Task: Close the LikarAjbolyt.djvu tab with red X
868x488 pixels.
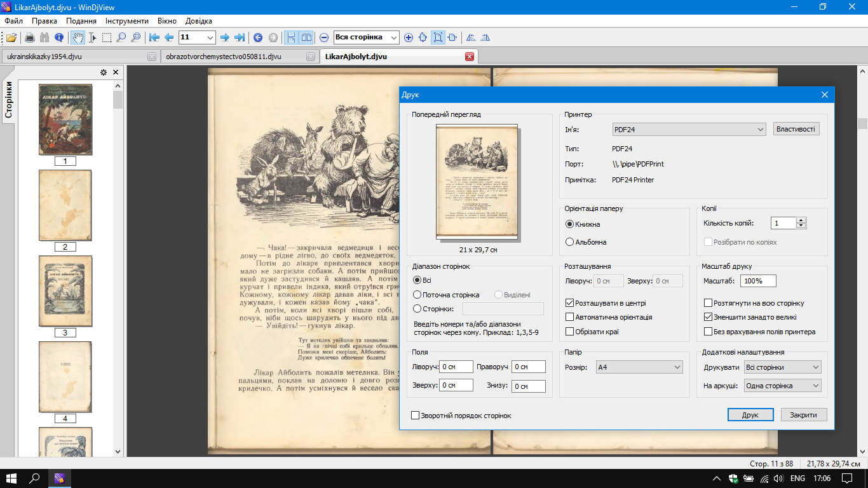Action: tap(470, 57)
